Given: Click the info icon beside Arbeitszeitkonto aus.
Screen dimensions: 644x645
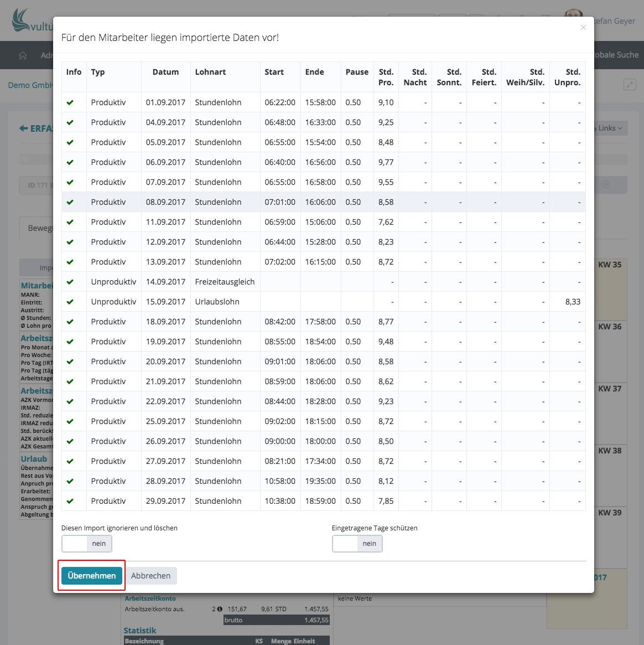Looking at the screenshot, I should point(220,609).
